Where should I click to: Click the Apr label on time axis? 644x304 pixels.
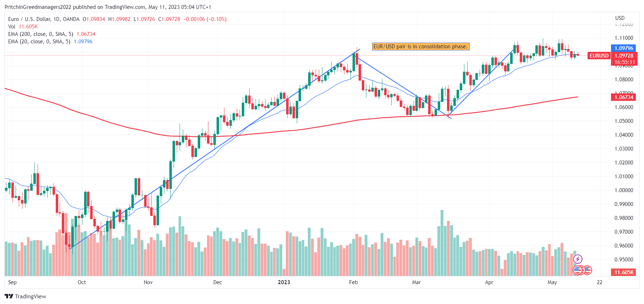[x=489, y=282]
